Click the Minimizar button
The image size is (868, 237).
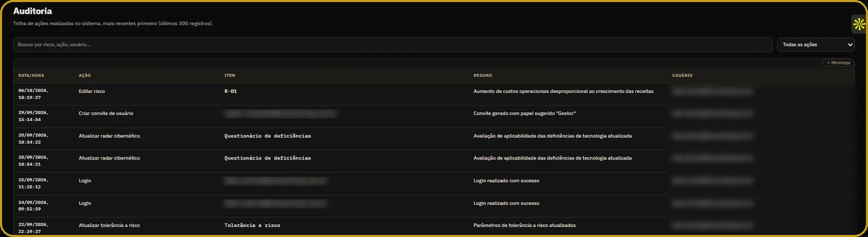tap(838, 63)
